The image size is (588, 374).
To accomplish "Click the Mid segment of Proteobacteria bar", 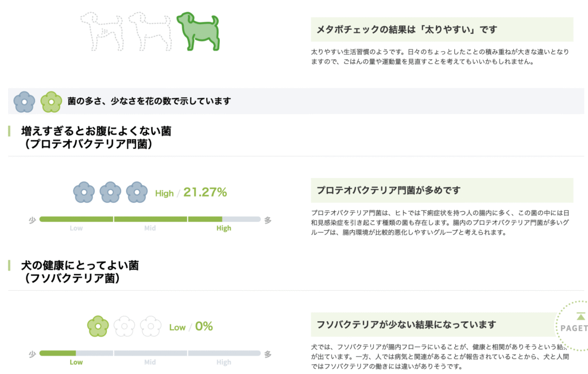I will pos(150,219).
